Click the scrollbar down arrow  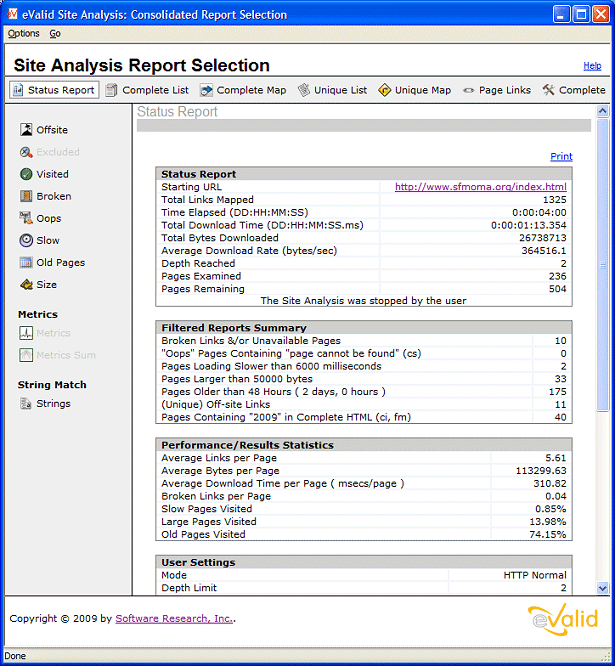pos(602,588)
